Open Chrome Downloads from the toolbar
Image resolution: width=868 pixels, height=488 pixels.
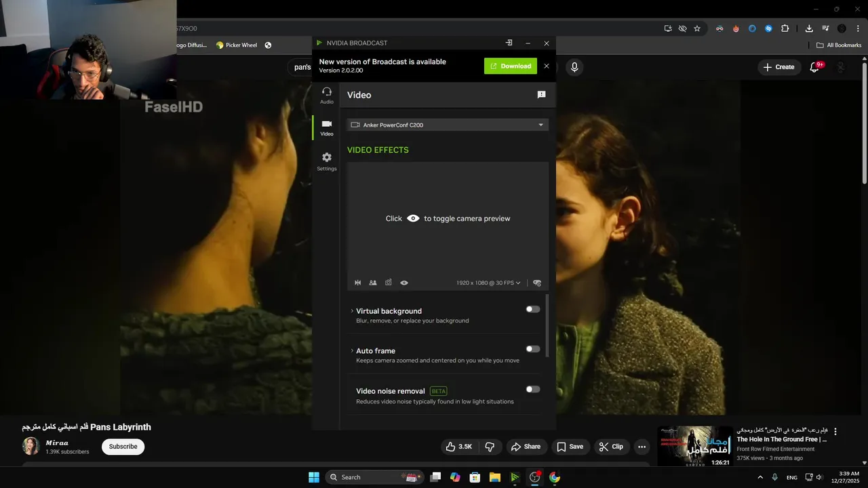[x=809, y=28]
